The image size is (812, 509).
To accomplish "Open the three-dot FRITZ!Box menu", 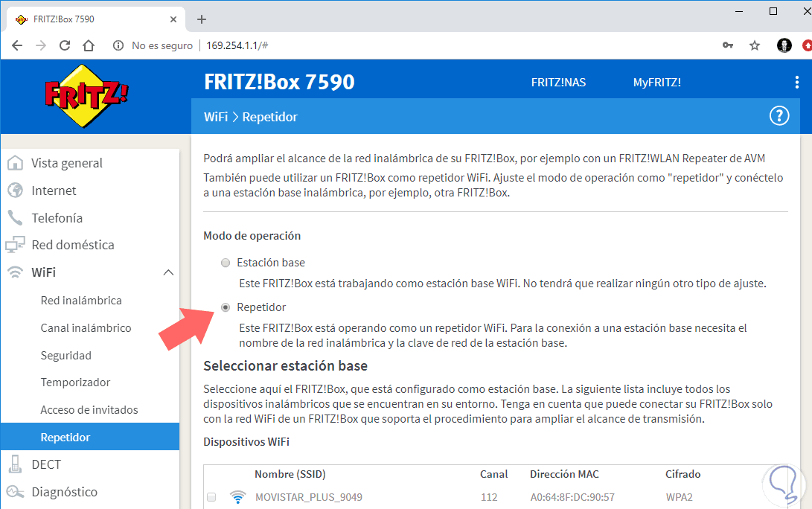I will pos(796,83).
